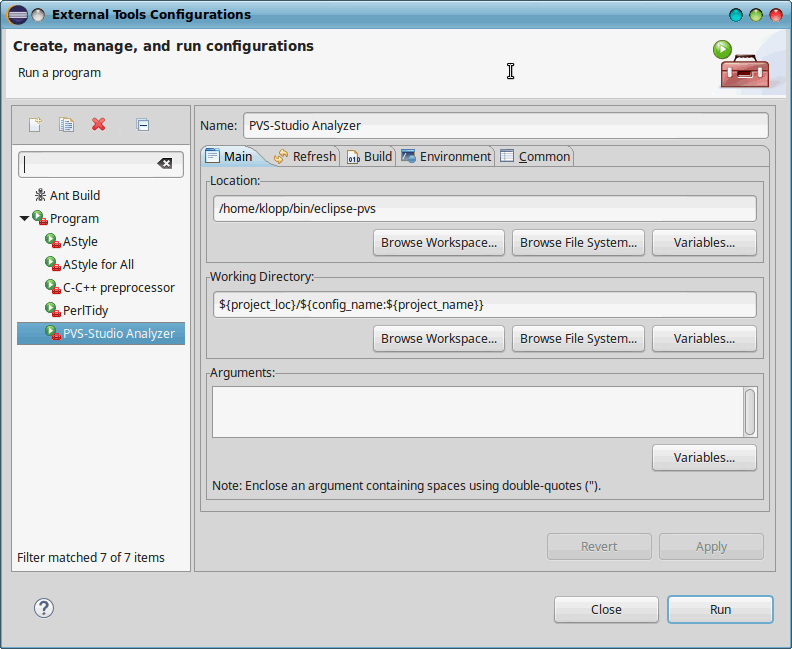Click the Name input field

[506, 126]
